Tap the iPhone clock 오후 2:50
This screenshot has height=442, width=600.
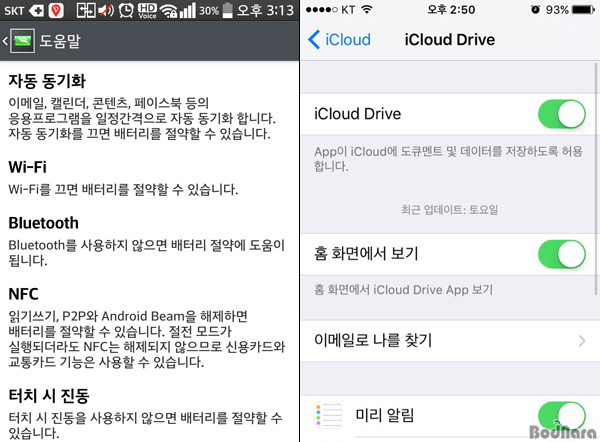[451, 10]
